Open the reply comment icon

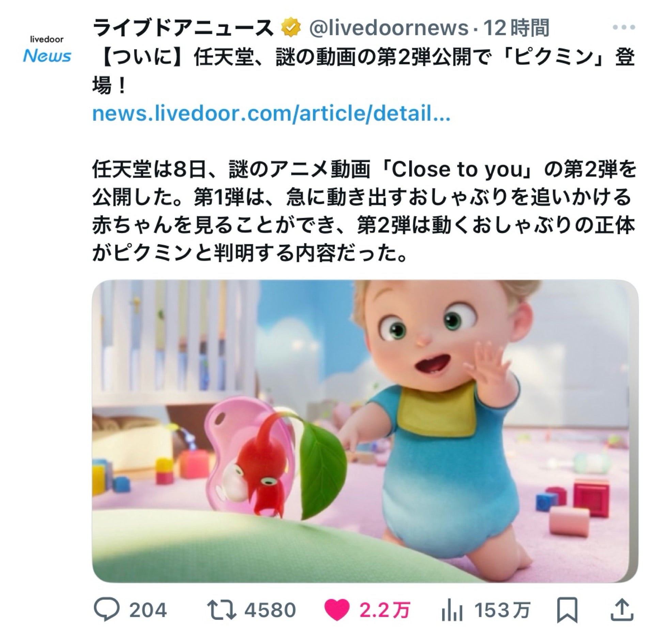[x=107, y=610]
